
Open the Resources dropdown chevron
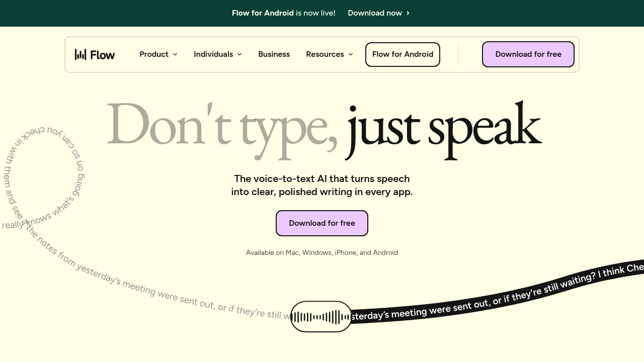click(x=351, y=54)
